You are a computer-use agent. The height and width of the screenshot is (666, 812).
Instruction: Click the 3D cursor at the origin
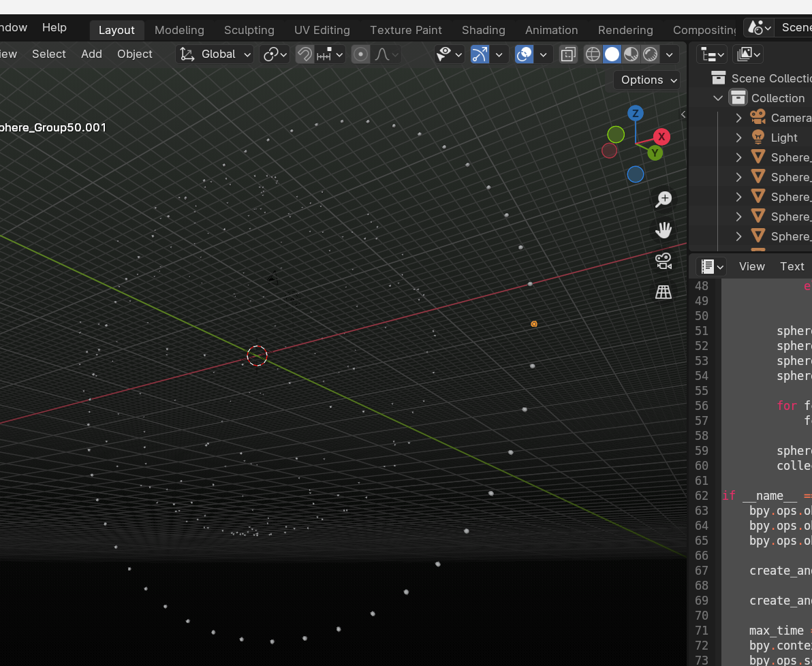coord(257,355)
